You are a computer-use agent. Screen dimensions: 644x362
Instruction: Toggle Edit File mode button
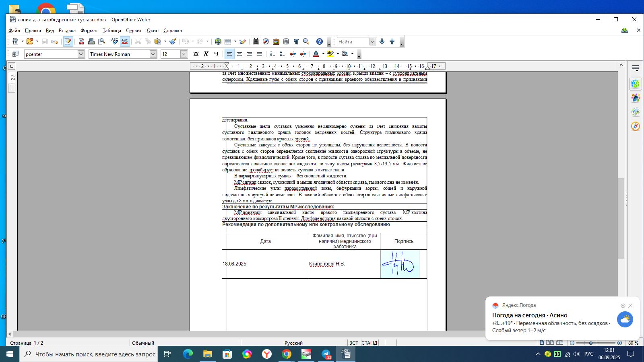pyautogui.click(x=68, y=41)
